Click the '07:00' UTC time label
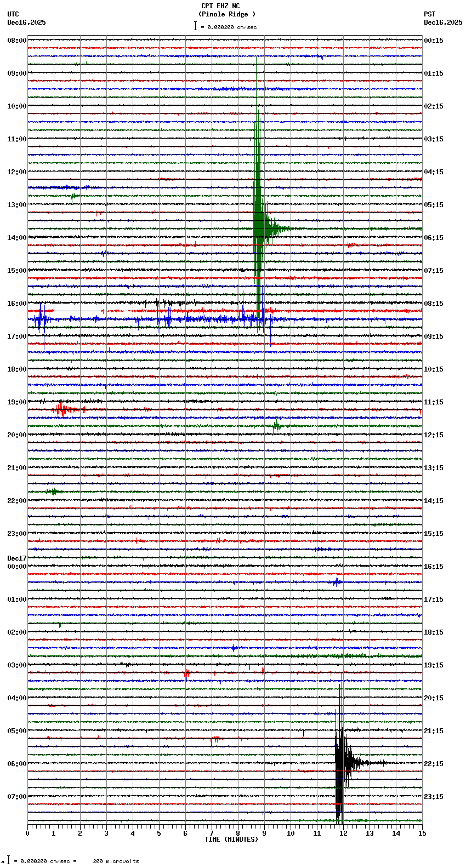 [17, 797]
